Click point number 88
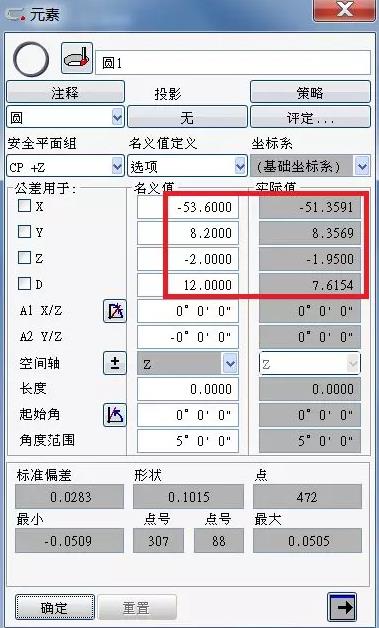 coord(218,541)
